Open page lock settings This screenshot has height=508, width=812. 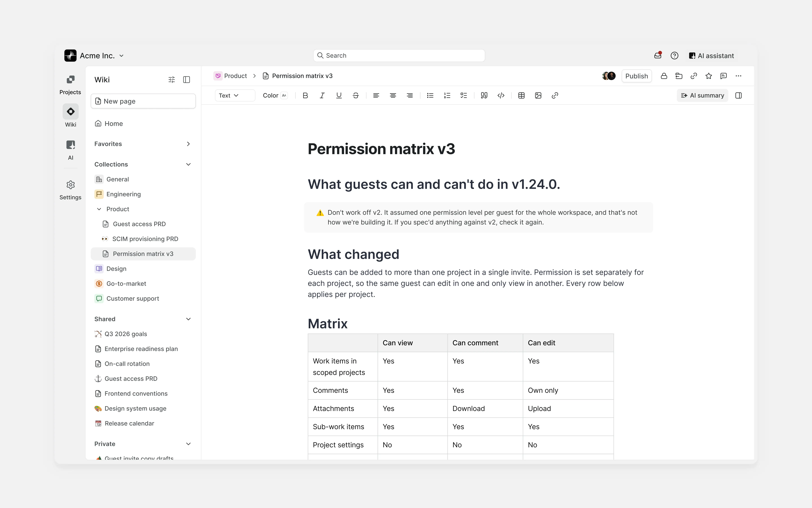coord(664,76)
